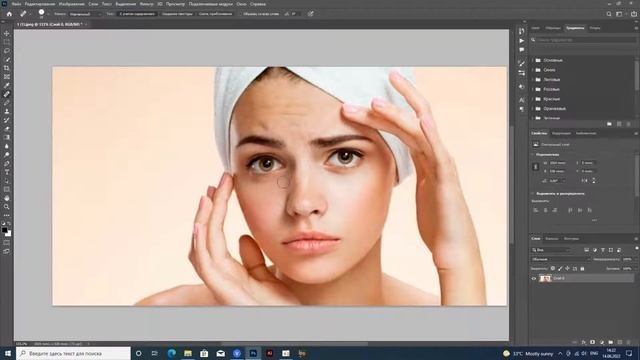Select the Hand tool
Viewport: 640px width, 360px height.
point(7,198)
